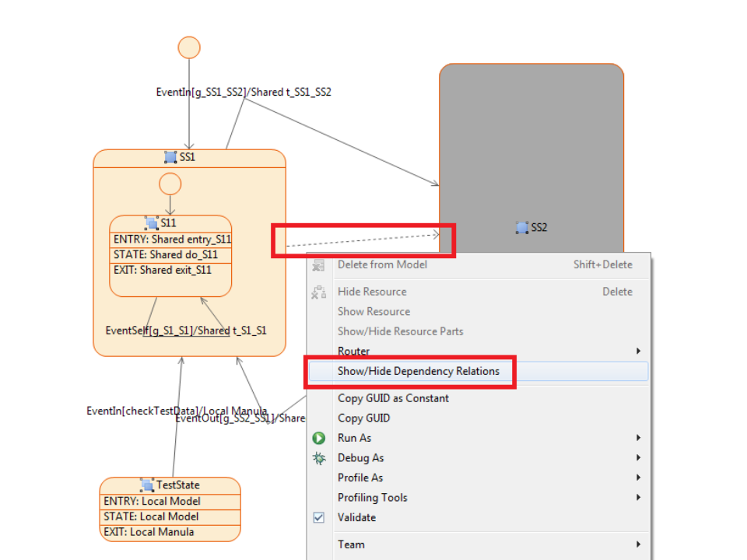747x560 pixels.
Task: Click the green Run As icon
Action: pos(319,439)
